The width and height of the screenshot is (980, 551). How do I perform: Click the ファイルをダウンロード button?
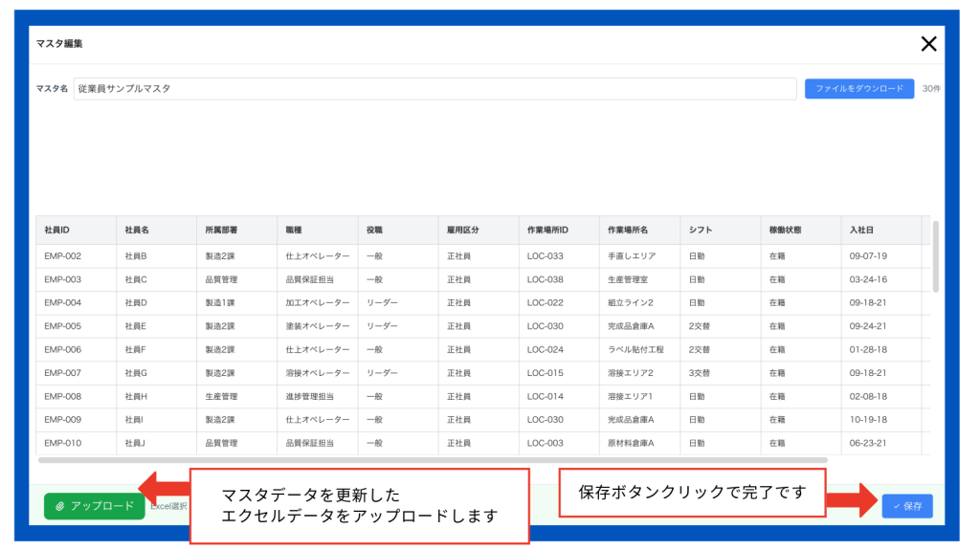[x=858, y=88]
